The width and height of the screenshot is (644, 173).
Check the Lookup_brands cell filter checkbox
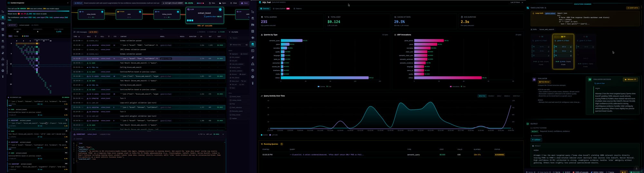coord(231,100)
